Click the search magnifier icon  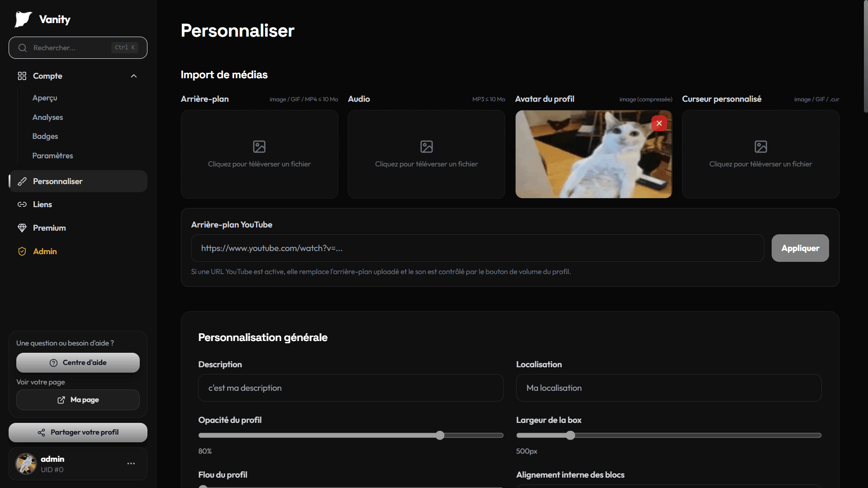tap(22, 48)
